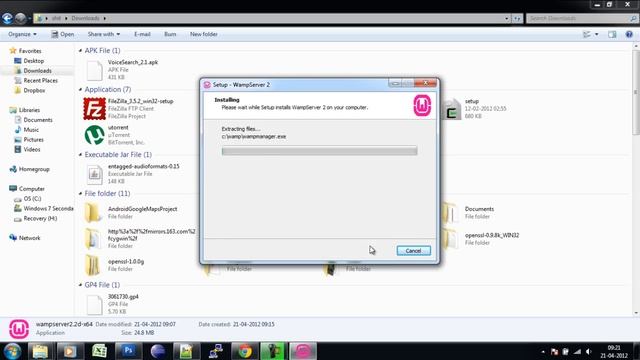Create a New folder from the toolbar
Screen dimensions: 640x360
204,34
